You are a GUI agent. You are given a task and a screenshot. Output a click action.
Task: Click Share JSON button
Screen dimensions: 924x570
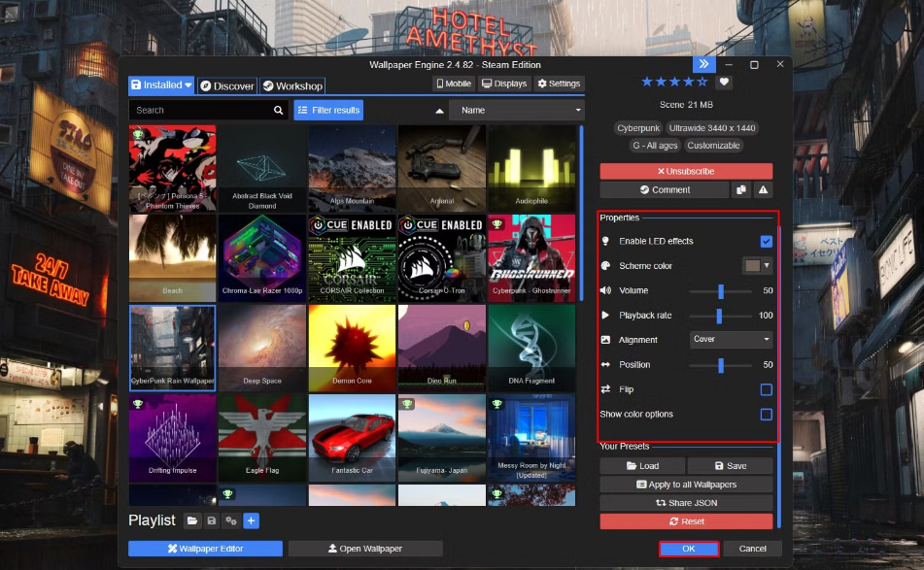click(x=686, y=503)
